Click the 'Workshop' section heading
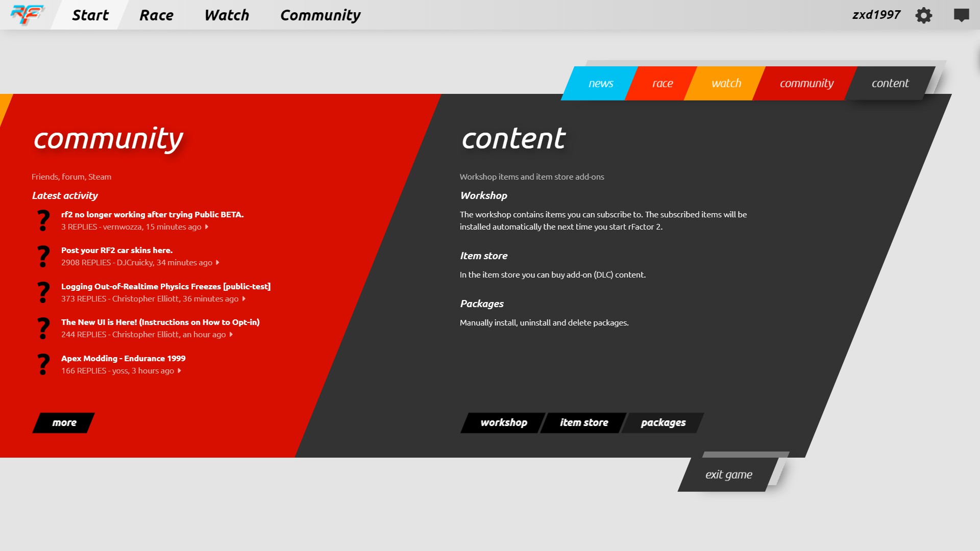The height and width of the screenshot is (551, 980). [483, 195]
